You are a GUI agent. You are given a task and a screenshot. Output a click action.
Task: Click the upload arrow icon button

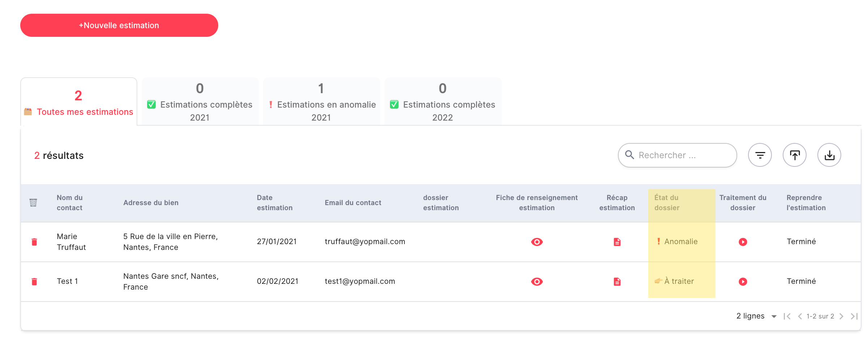click(795, 155)
